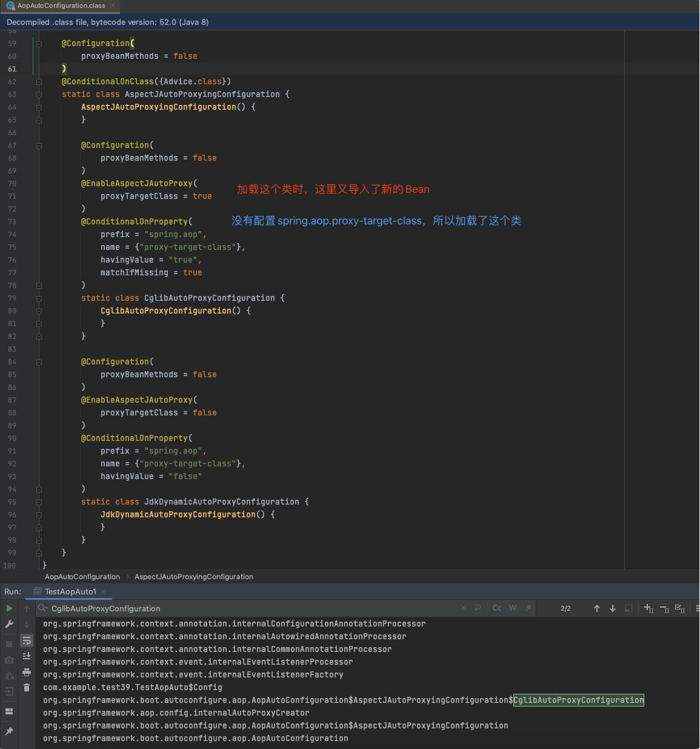Open search history magnifier dropdown
Image resolution: width=700 pixels, height=749 pixels.
point(43,608)
